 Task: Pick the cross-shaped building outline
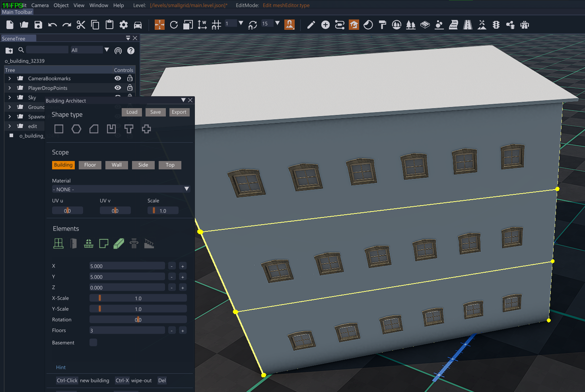[146, 129]
